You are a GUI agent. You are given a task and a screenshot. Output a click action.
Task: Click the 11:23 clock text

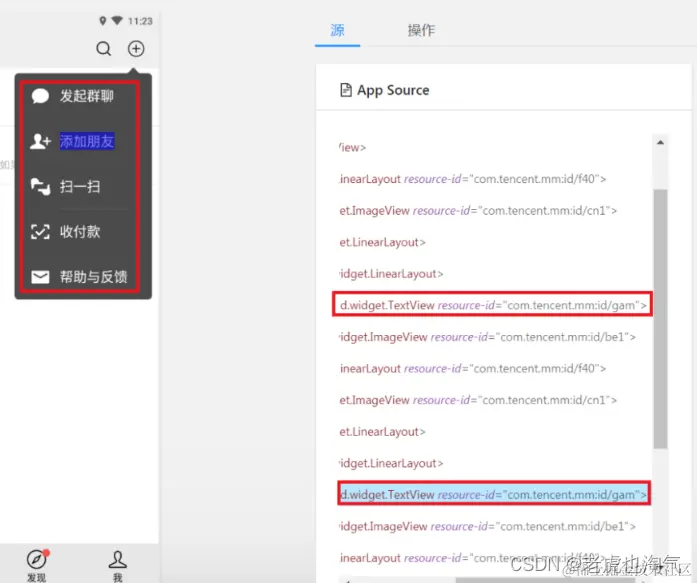(140, 21)
